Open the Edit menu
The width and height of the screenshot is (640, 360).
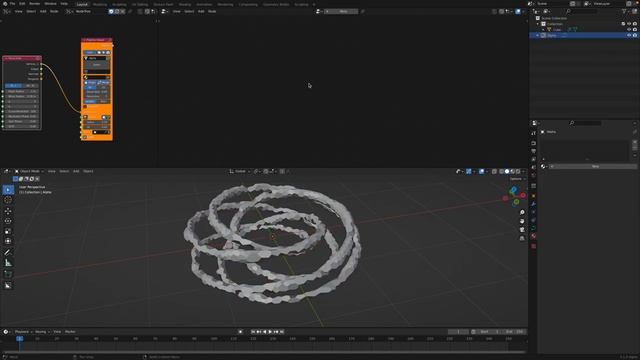(22, 4)
